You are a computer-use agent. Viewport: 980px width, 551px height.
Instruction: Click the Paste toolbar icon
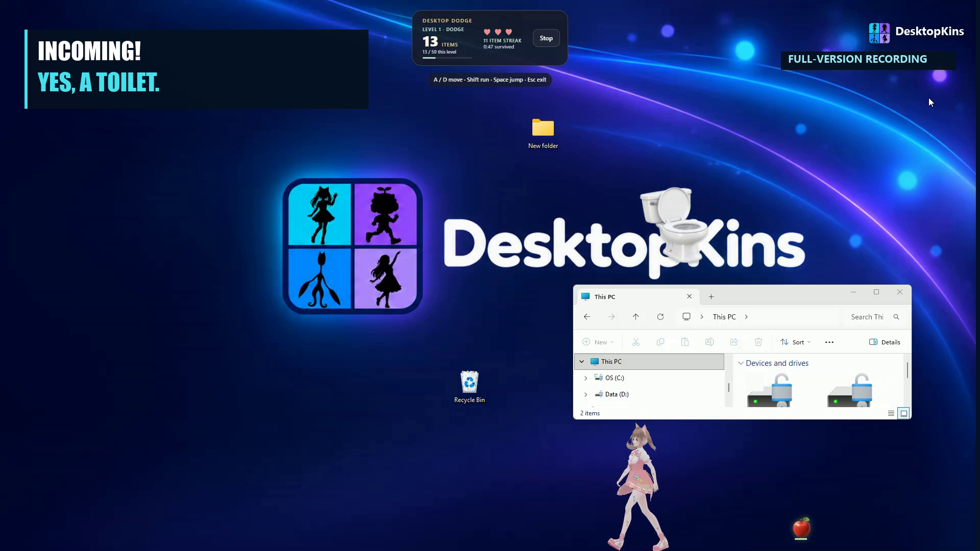point(685,342)
